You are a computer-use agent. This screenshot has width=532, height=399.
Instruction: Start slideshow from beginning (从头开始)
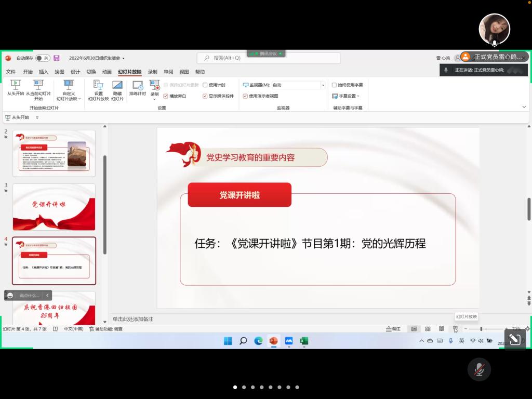coord(16,87)
